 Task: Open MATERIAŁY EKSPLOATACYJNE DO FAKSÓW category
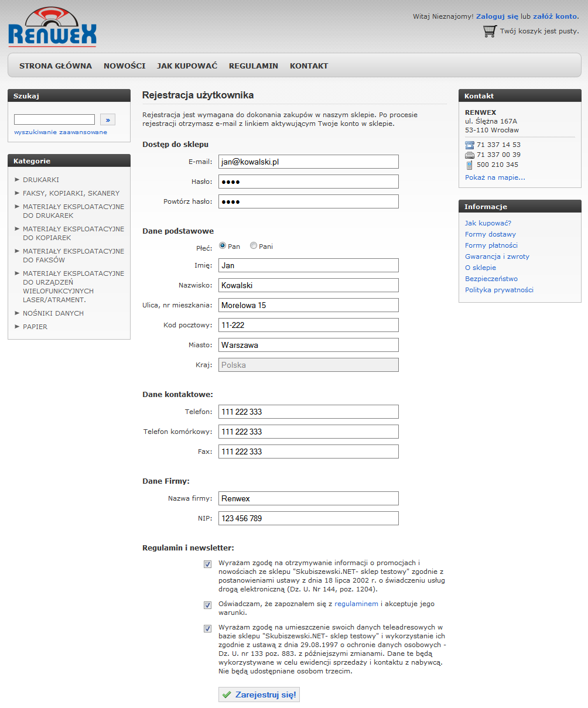click(x=73, y=255)
